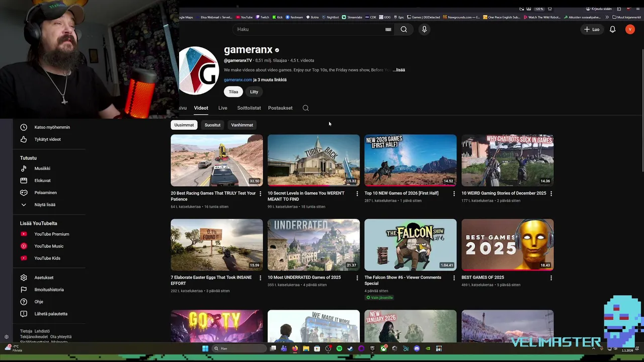Expand Näytä lisää in sidebar

pos(45,205)
